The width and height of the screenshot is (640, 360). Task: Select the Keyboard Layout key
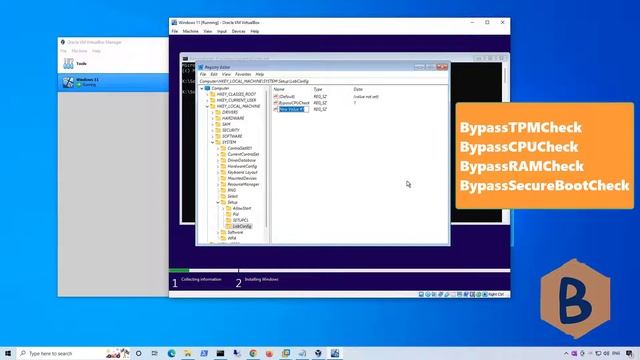click(242, 172)
